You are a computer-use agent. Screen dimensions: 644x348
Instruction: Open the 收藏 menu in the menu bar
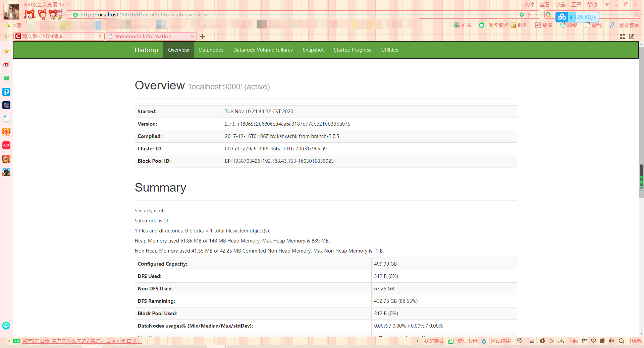(560, 4)
